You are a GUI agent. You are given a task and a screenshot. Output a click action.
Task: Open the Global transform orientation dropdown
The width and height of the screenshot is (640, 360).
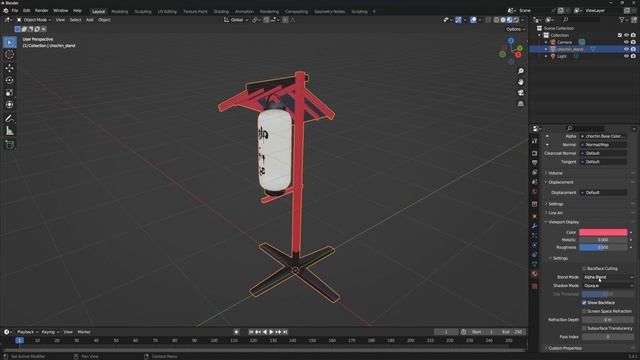click(x=236, y=20)
